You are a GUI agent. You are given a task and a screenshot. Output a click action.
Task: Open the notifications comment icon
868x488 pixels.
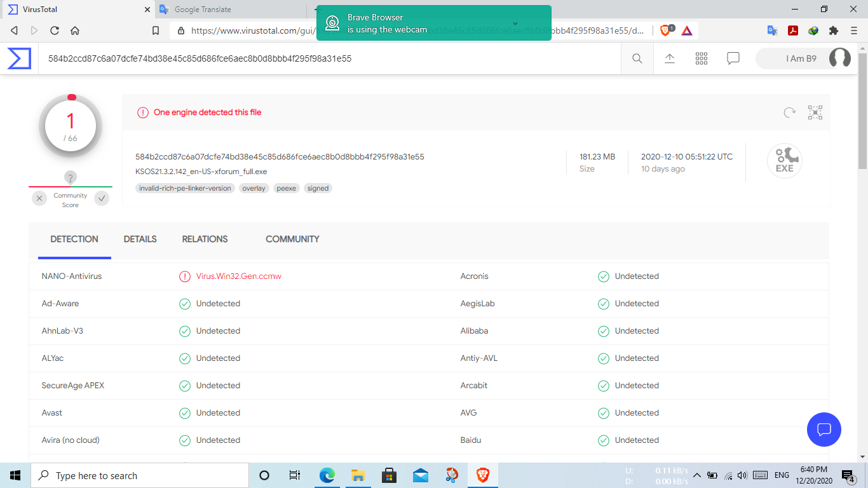point(733,58)
